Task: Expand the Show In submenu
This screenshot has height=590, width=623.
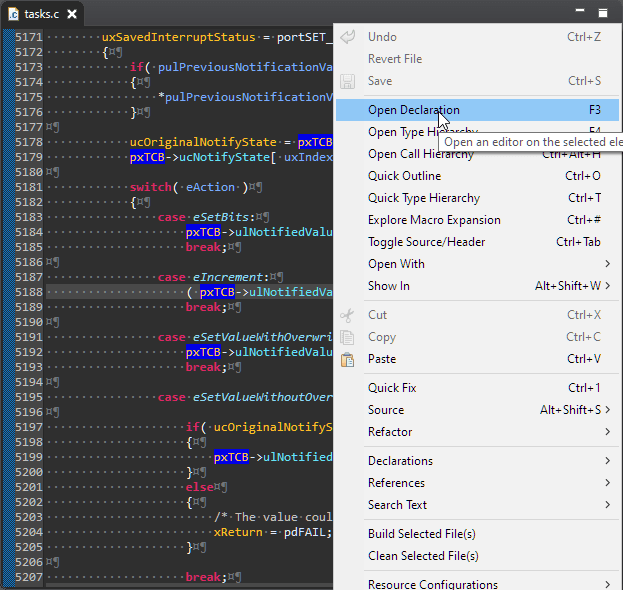Action: click(477, 286)
